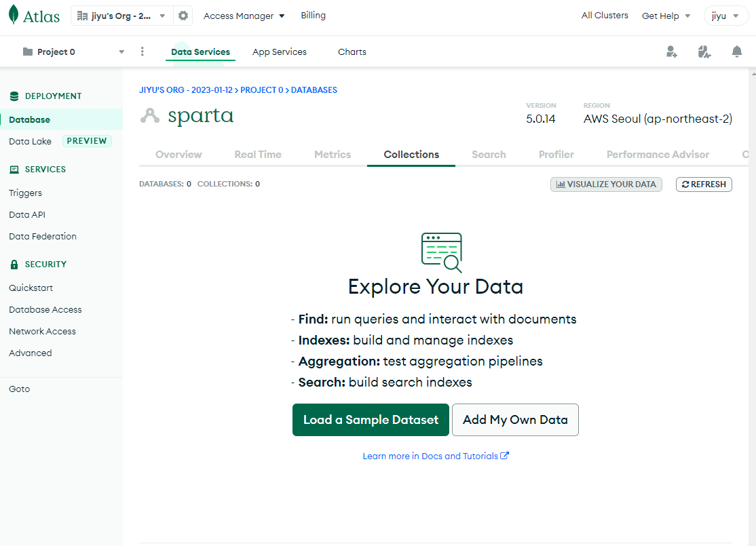Open security Quickstart

pos(31,288)
